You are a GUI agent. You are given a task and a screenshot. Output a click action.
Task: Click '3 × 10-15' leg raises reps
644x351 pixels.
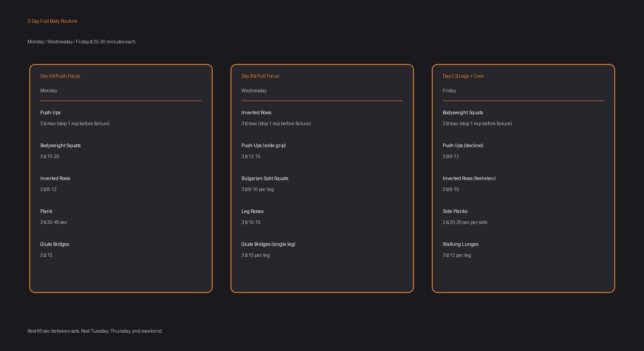(251, 222)
